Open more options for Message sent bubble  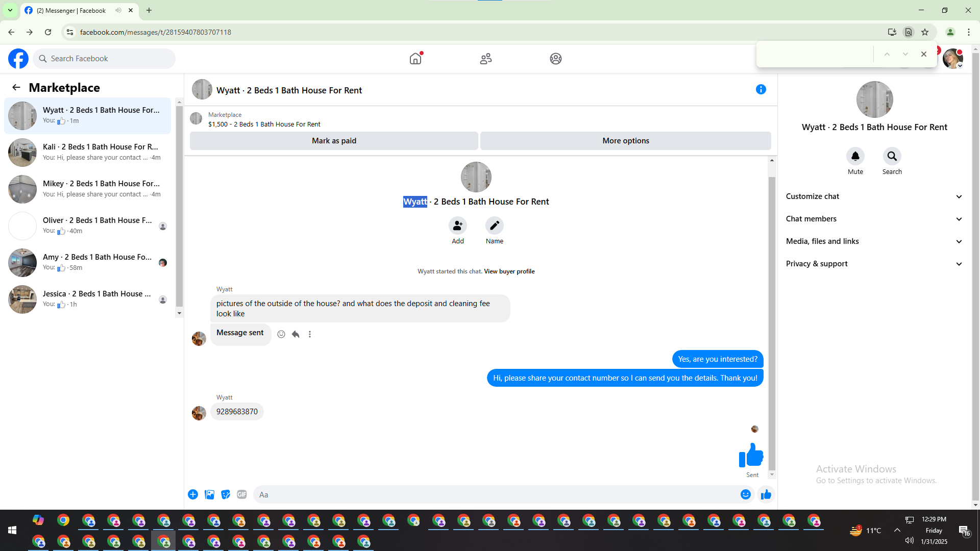310,334
